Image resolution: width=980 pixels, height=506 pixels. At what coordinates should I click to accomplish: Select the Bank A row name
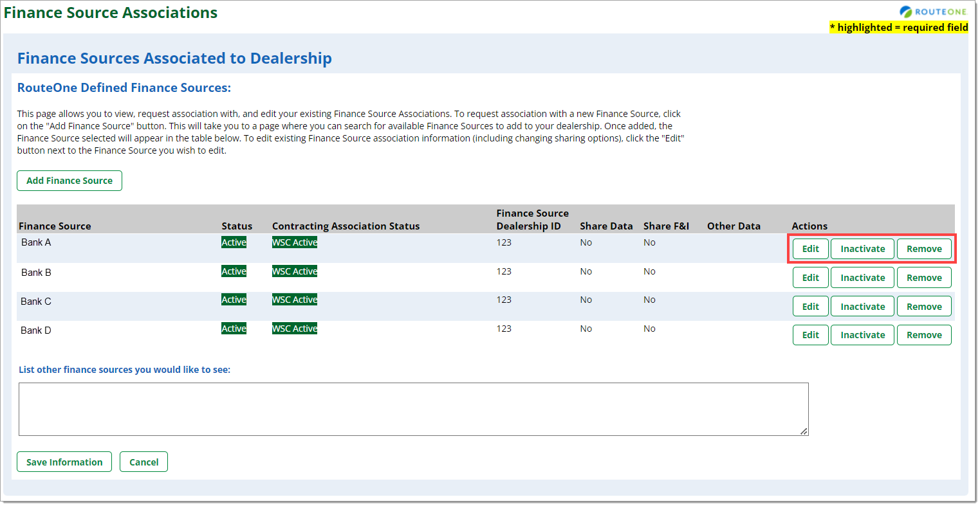pyautogui.click(x=36, y=242)
